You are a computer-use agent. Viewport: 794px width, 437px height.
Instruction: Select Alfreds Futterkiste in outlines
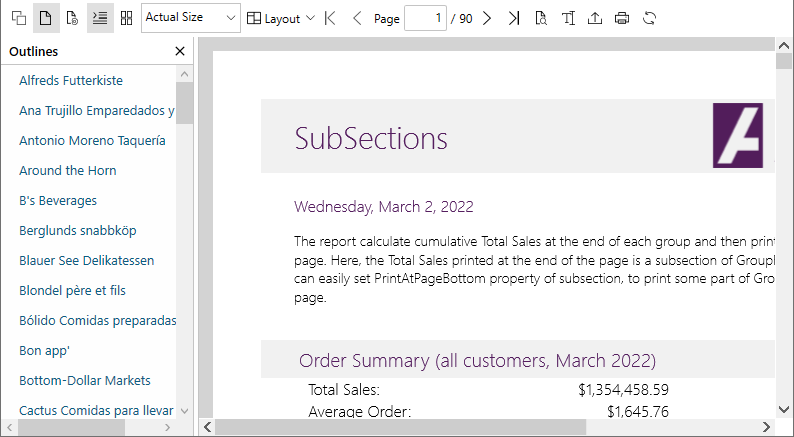pos(71,81)
